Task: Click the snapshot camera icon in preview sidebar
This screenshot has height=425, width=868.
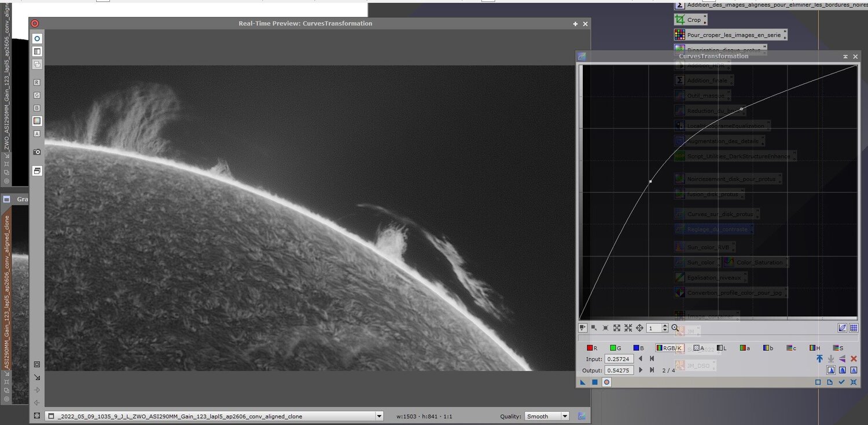Action: tap(37, 152)
